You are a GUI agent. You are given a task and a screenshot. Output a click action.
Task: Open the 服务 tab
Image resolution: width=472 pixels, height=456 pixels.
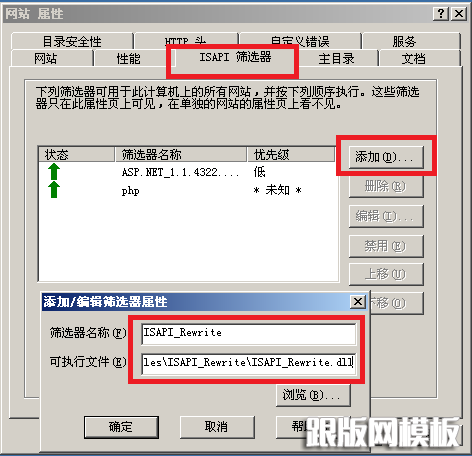point(404,41)
